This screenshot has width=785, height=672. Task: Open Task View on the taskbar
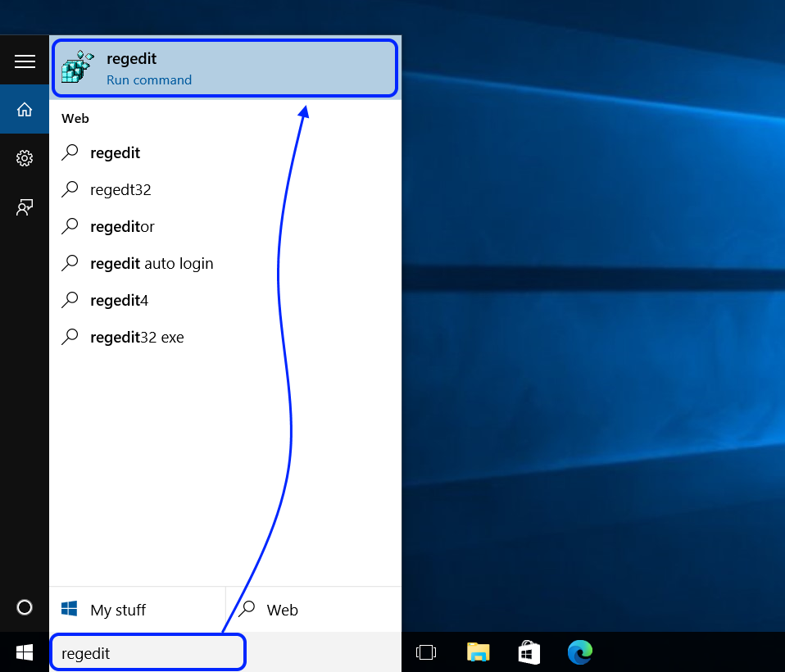426,652
